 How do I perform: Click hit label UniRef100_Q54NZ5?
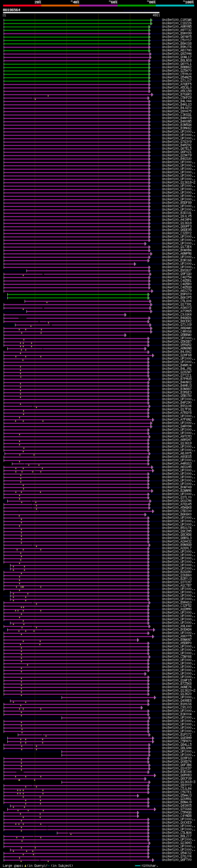(x=177, y=78)
